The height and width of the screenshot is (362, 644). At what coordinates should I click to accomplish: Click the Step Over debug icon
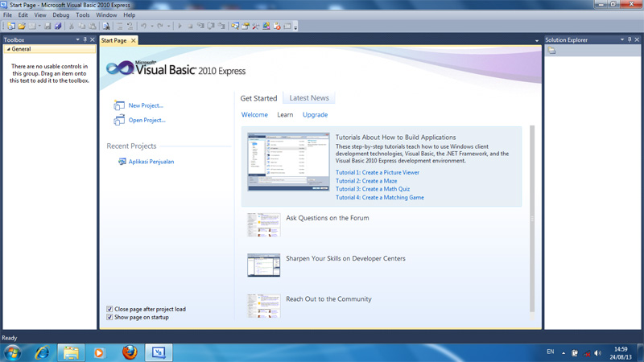pyautogui.click(x=211, y=27)
